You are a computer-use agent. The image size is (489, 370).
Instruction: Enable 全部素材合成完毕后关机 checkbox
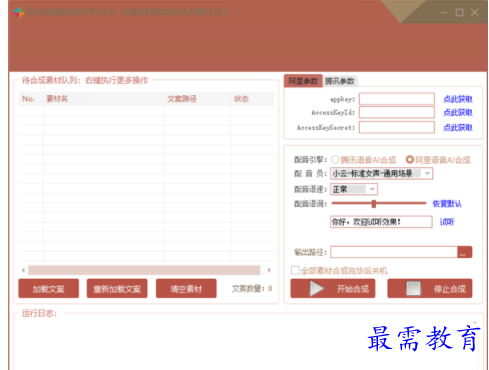pos(295,270)
